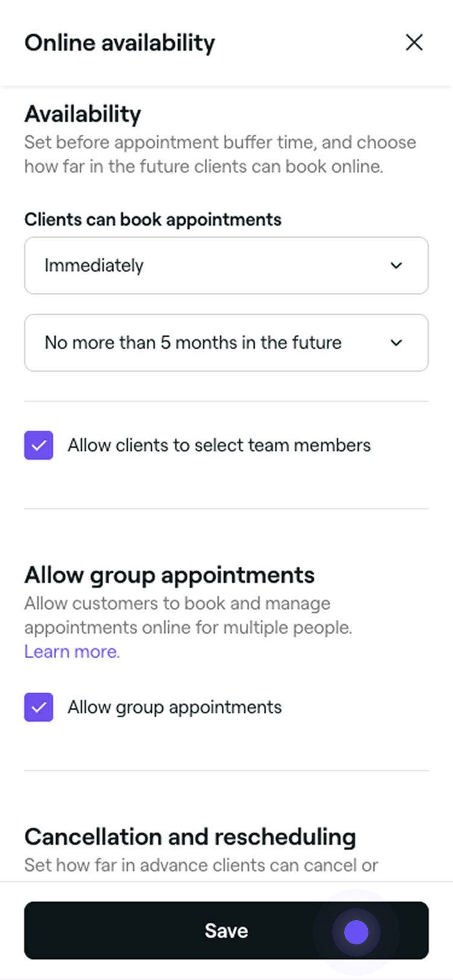Click the Cancellation and rescheduling heading

(x=190, y=836)
